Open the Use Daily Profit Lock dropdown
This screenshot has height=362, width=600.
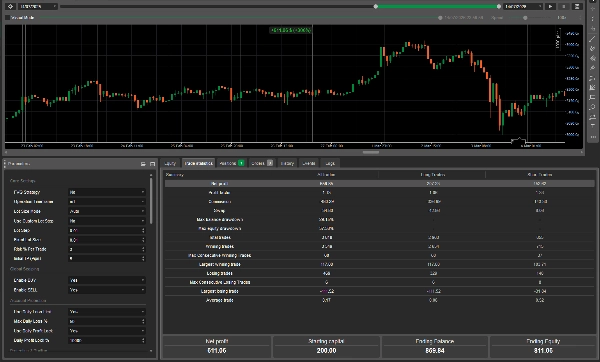click(107, 331)
